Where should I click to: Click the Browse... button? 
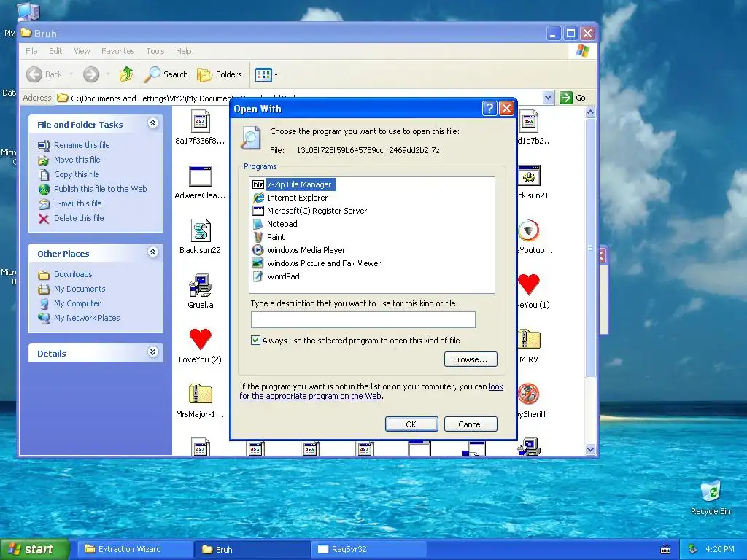coord(471,359)
